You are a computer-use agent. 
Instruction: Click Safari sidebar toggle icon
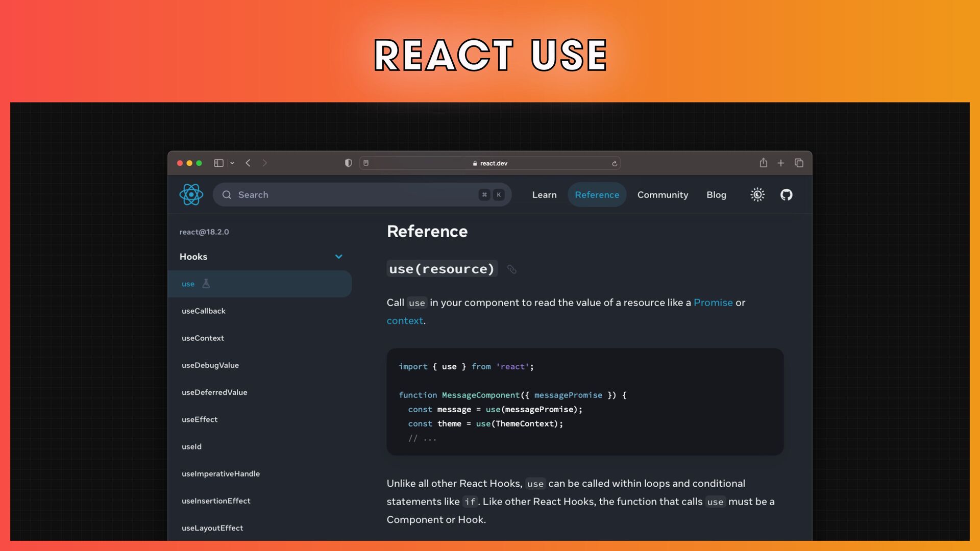point(218,163)
